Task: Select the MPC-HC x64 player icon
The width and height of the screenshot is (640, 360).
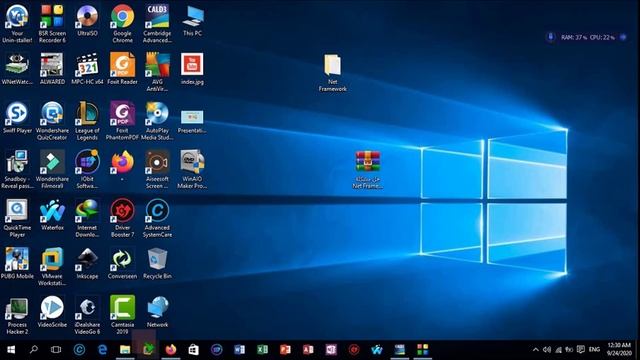Action: 87,69
